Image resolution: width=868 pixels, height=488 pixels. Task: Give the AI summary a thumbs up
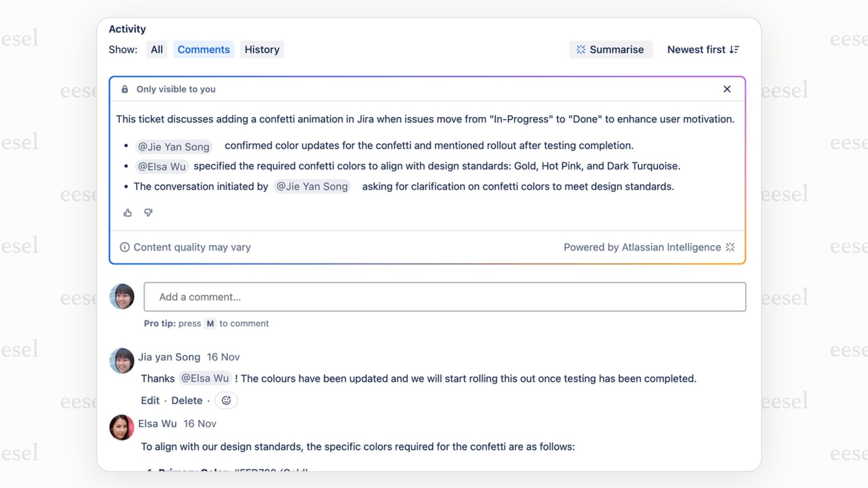[x=127, y=212]
